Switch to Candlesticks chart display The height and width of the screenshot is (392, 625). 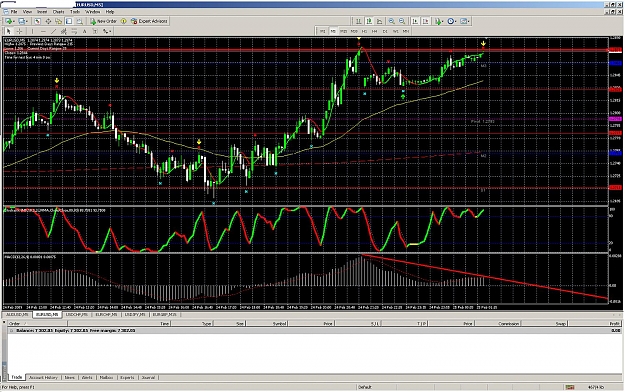[369, 21]
